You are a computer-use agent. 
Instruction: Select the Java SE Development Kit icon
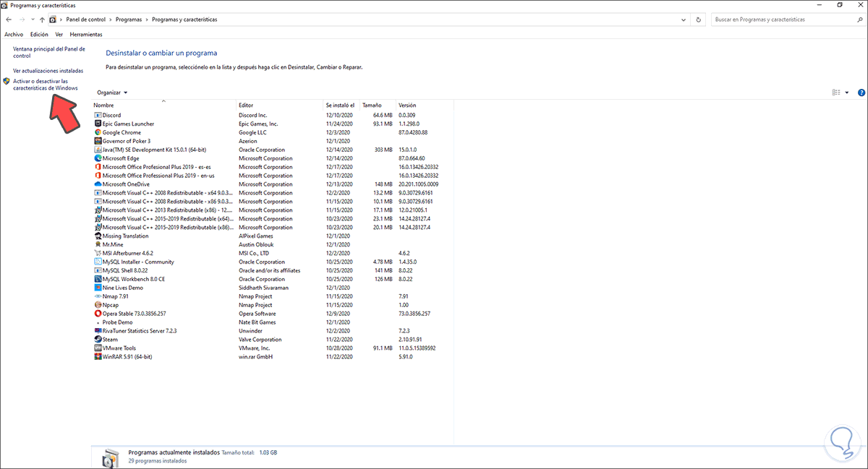pos(98,150)
